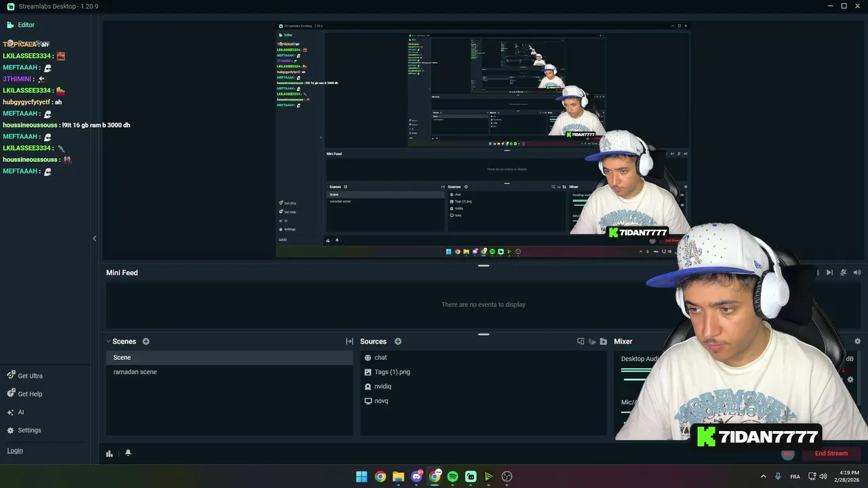
Task: Open Discord from the taskbar
Action: 416,476
